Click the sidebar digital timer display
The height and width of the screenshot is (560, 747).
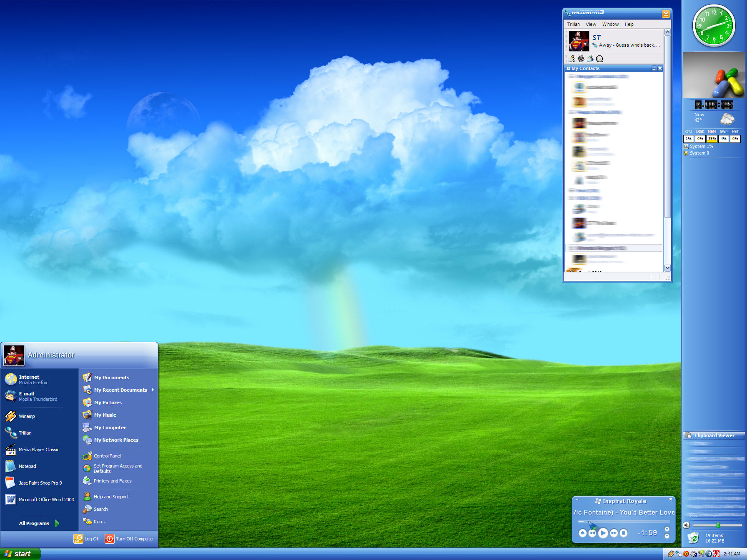pyautogui.click(x=714, y=105)
